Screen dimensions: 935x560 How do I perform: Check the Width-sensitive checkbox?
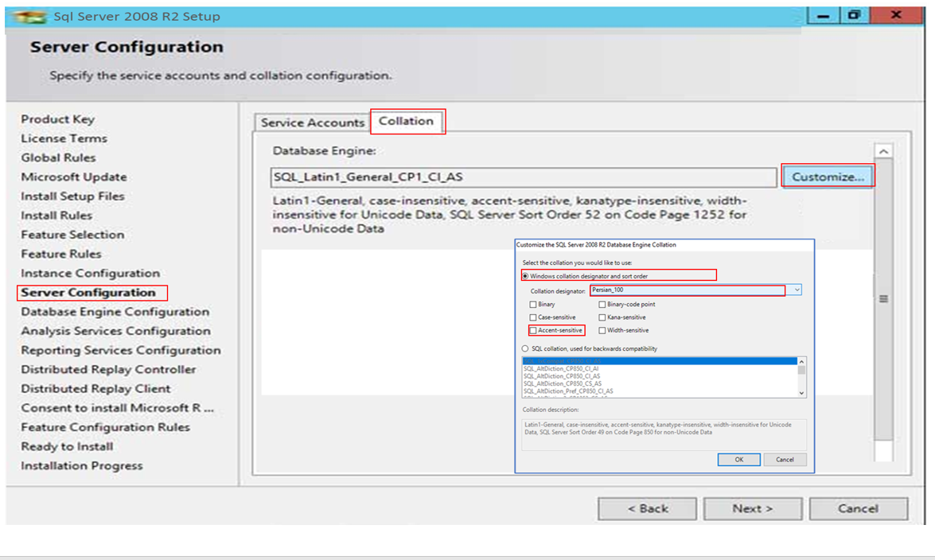coord(602,330)
